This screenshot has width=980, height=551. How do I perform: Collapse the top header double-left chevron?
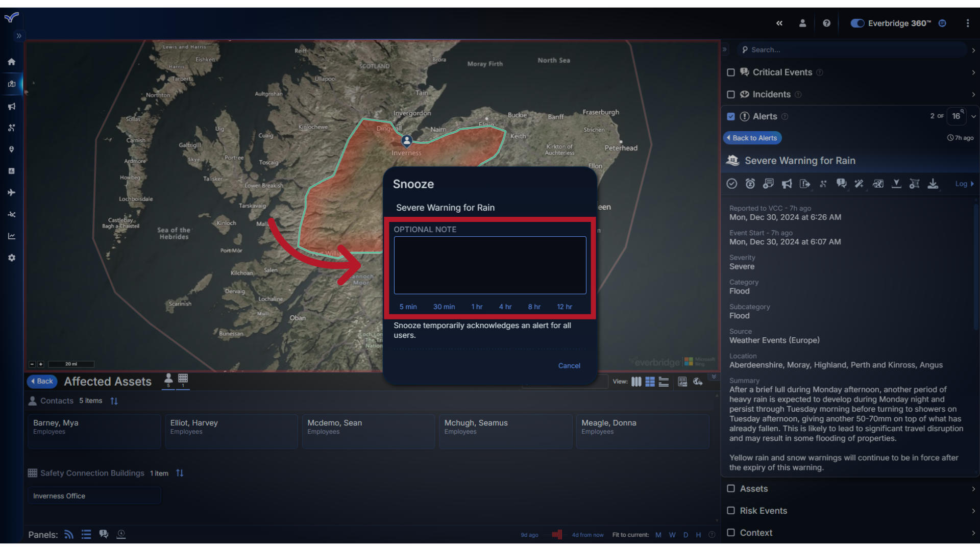click(x=779, y=23)
